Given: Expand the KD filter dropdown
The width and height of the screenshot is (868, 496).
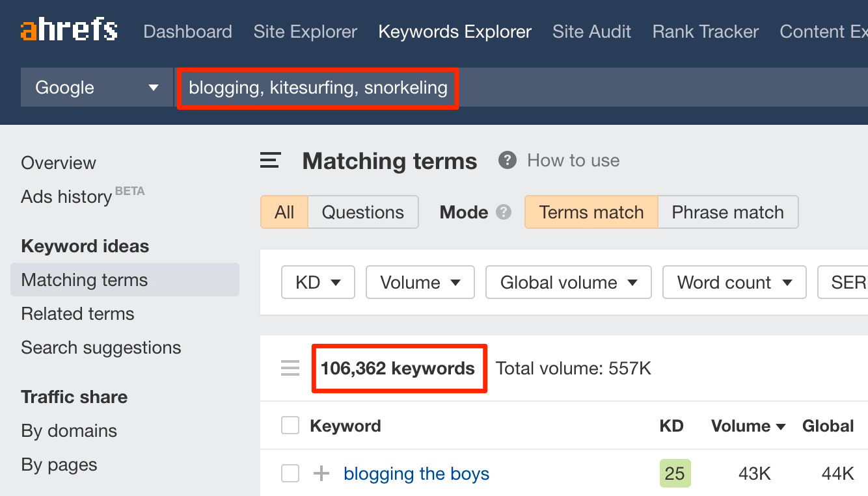Looking at the screenshot, I should [x=318, y=283].
